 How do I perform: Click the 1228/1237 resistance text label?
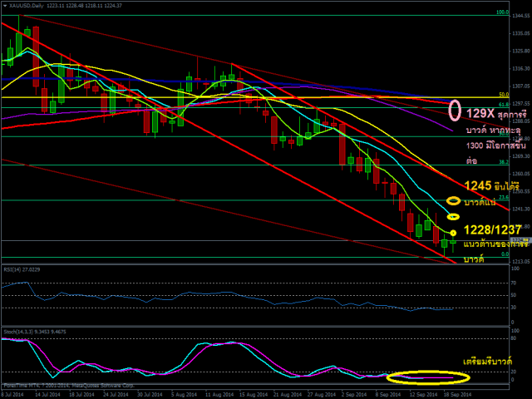click(492, 229)
